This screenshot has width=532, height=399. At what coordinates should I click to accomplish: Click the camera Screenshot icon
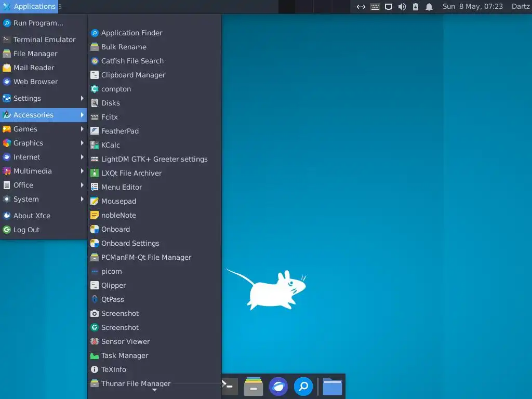(x=95, y=313)
